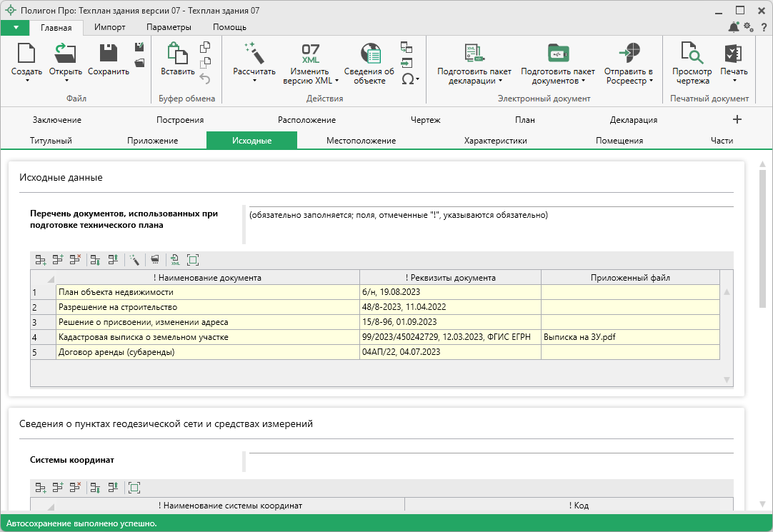Click the notification bell icon
The image size is (773, 532).
point(733,27)
